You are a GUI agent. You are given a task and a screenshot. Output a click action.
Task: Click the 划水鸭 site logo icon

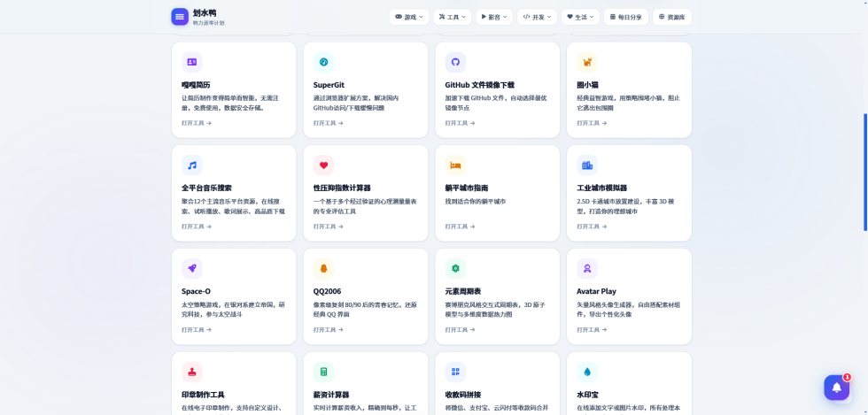[180, 17]
